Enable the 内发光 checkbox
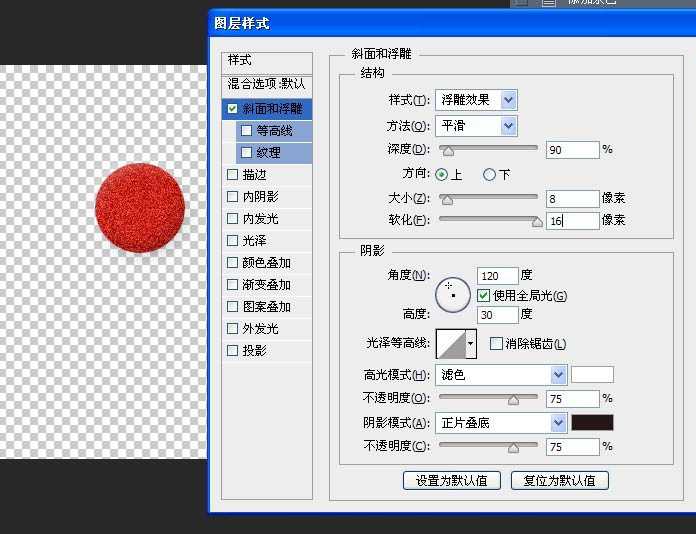Screen dimensions: 696x534 point(232,218)
